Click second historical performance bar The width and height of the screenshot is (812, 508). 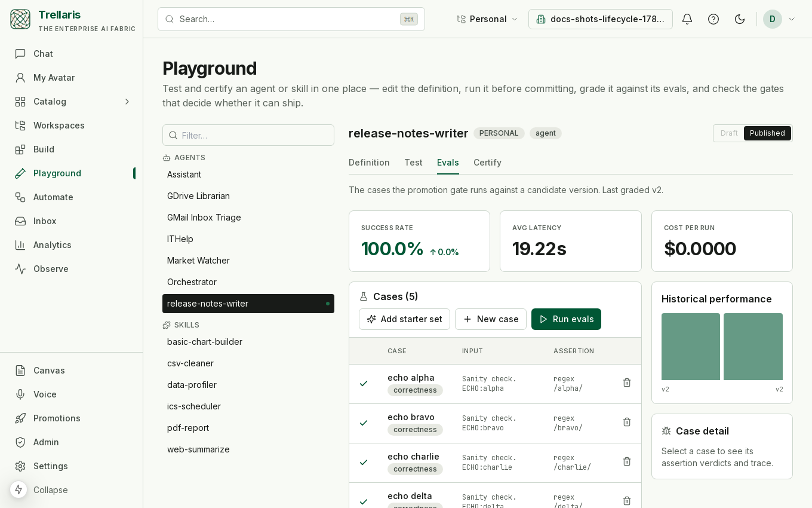coord(753,347)
